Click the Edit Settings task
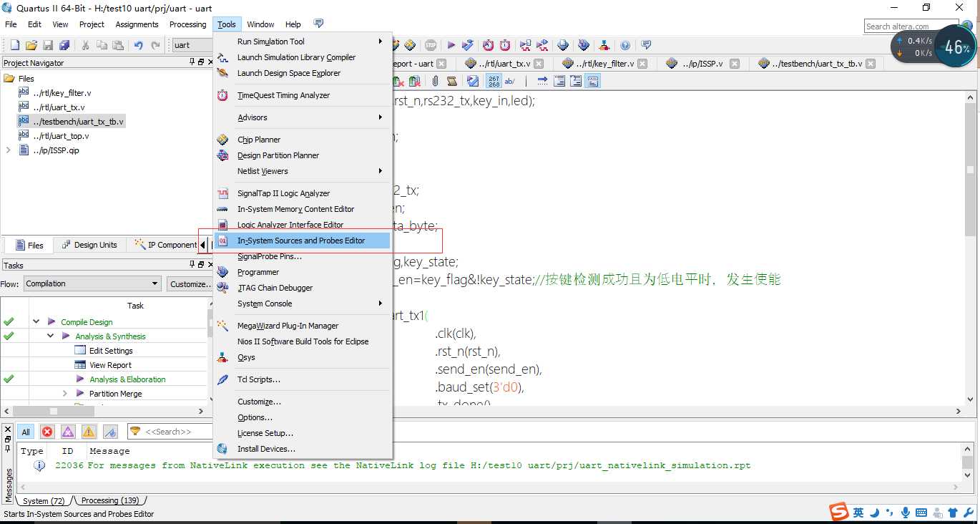 tap(111, 351)
